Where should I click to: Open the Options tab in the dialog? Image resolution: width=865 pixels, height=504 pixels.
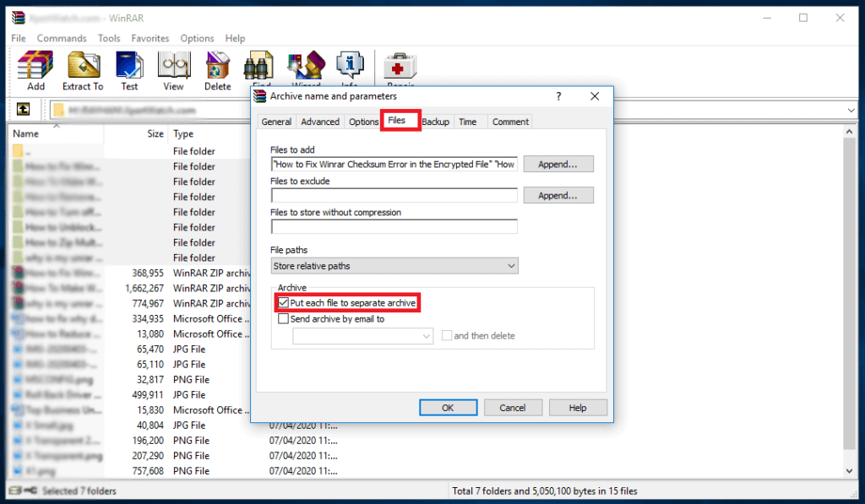coord(363,122)
